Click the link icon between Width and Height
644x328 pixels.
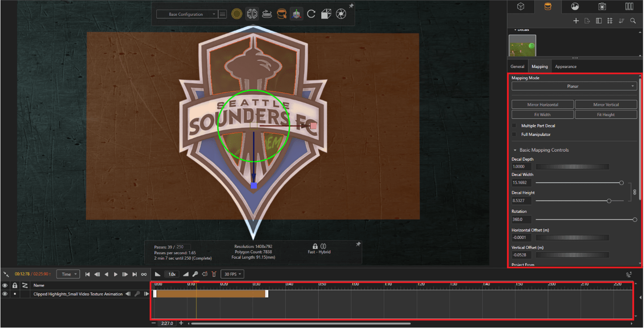click(x=634, y=192)
